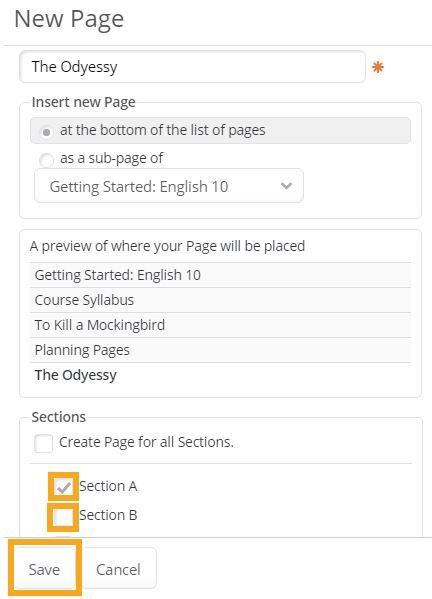Tick Create Page for all Sections checkbox

(43, 444)
